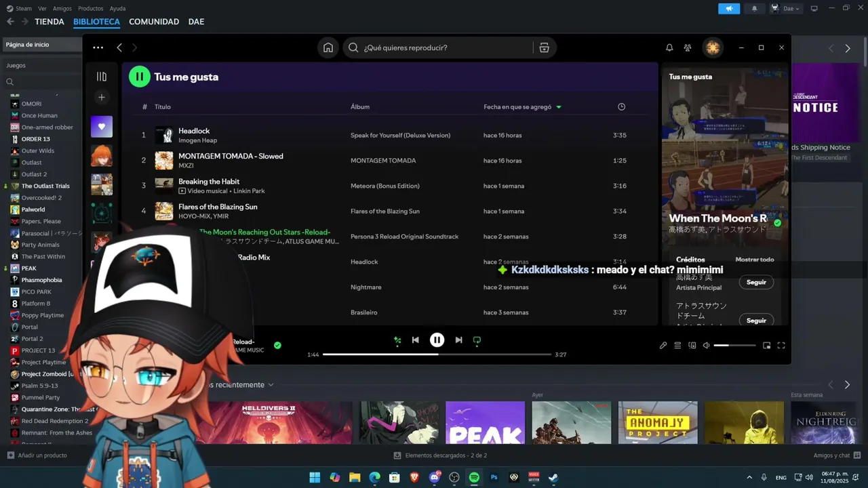Follow アトラスサウンドチーム with Seguir button

(756, 321)
